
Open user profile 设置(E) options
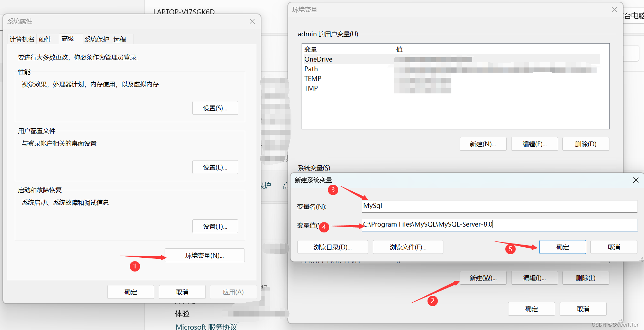[x=215, y=167]
